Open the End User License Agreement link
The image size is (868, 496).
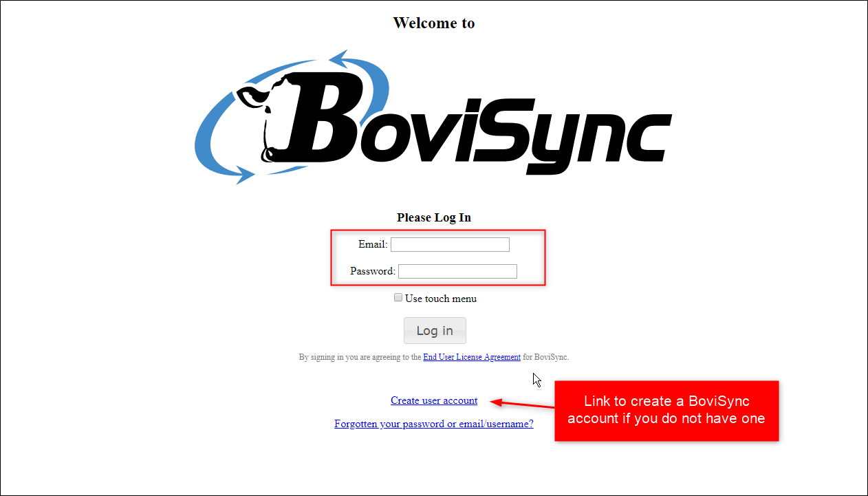pyautogui.click(x=472, y=357)
